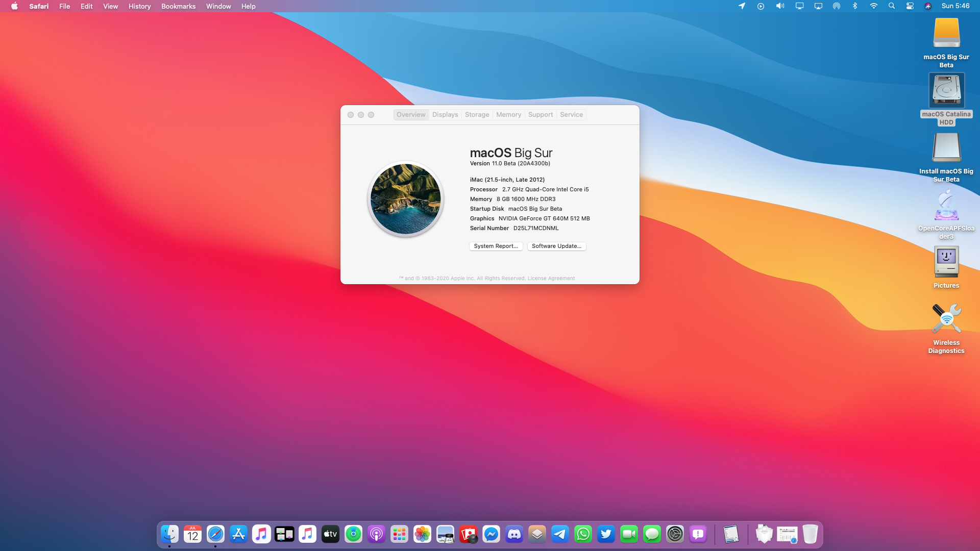Select Install macOS Big Sur Beta disk
Image resolution: width=980 pixels, height=551 pixels.
tap(946, 148)
